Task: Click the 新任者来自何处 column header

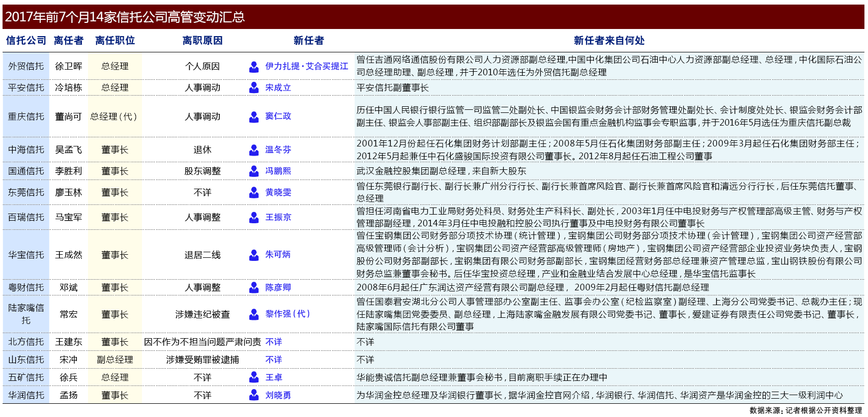Action: click(x=609, y=40)
